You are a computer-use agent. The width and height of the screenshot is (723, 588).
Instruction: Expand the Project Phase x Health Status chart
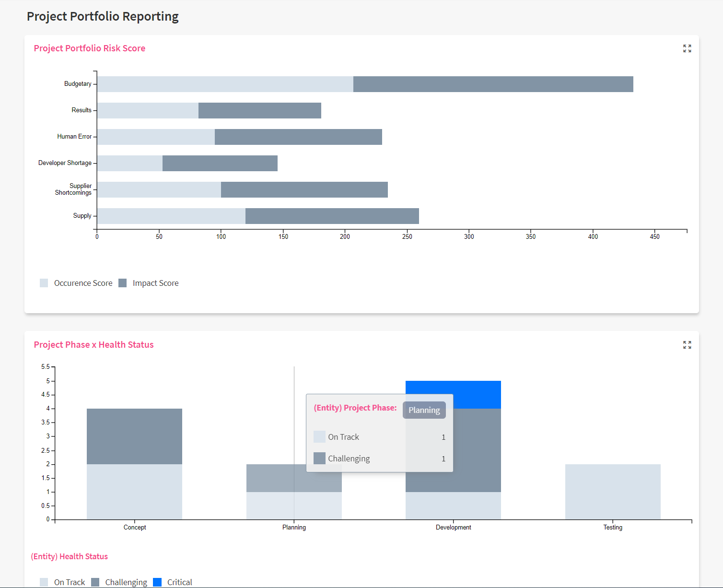[687, 345]
